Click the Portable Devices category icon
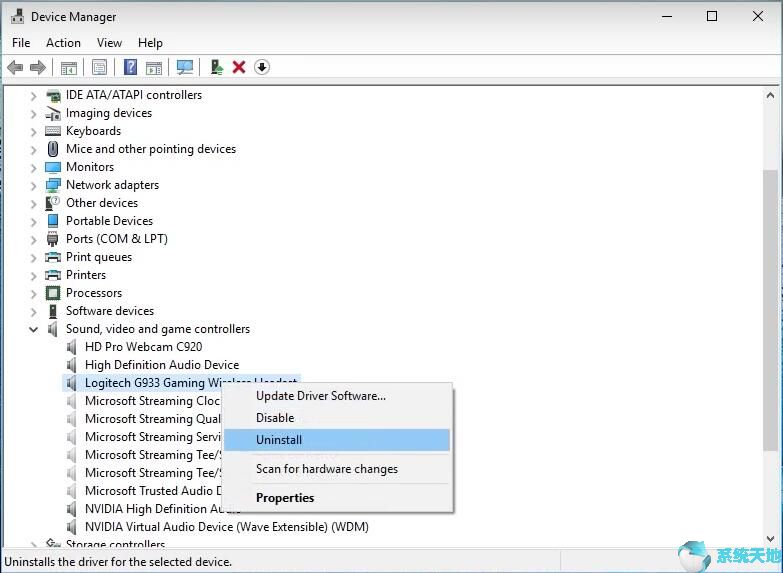The width and height of the screenshot is (783, 573). pyautogui.click(x=53, y=221)
